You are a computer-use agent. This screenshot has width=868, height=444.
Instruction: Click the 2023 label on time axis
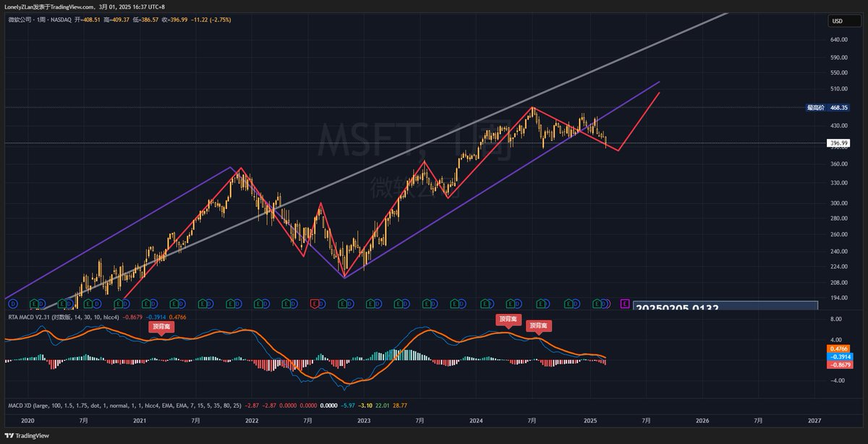(x=364, y=420)
